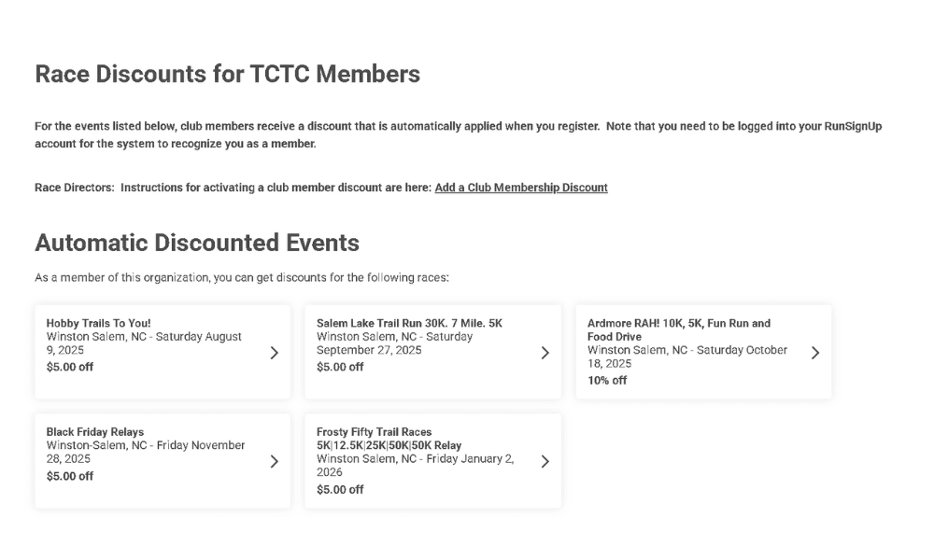Click the chevron arrow on the Salem Lake Trail Run card

[x=545, y=353]
